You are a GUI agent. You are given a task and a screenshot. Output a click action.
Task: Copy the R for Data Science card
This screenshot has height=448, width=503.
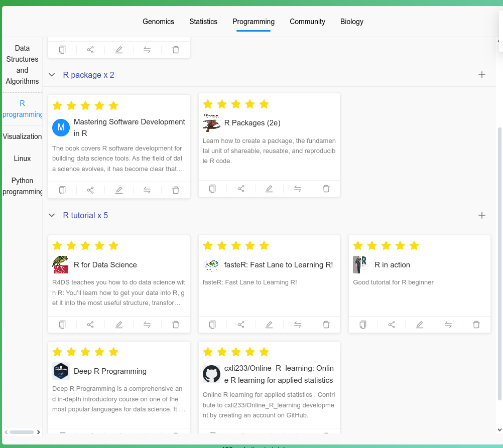coord(62,325)
